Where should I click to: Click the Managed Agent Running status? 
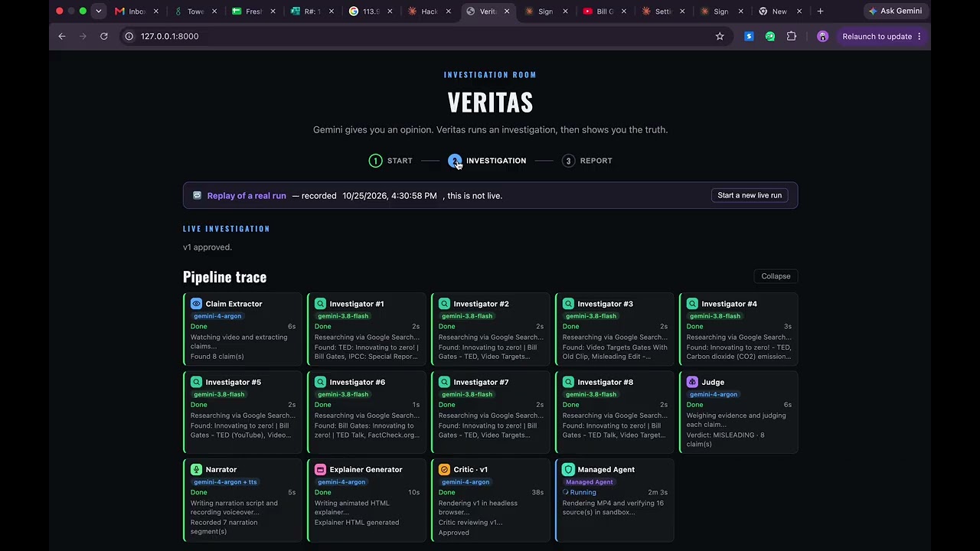tap(579, 492)
